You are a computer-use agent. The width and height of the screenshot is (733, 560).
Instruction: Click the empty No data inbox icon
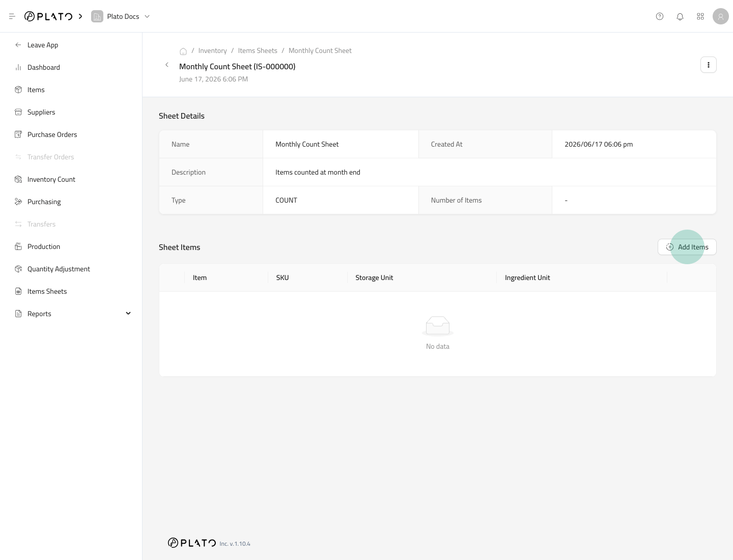point(438,326)
